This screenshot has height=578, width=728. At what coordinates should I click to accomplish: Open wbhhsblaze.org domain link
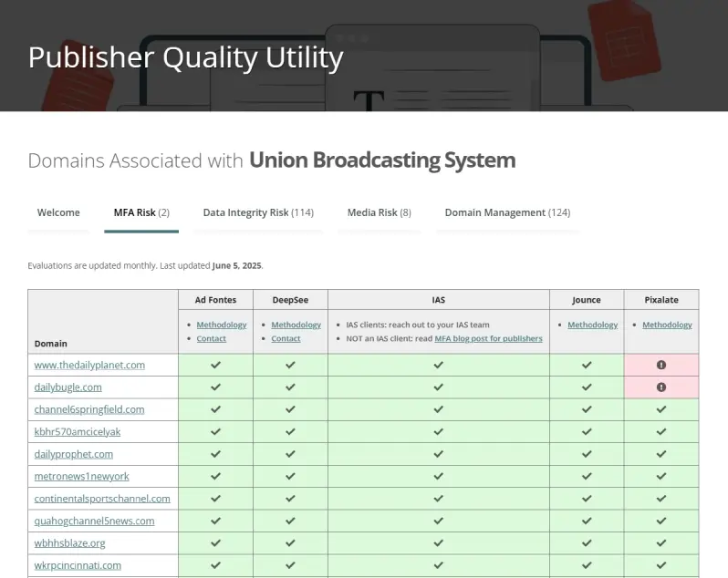coord(69,543)
